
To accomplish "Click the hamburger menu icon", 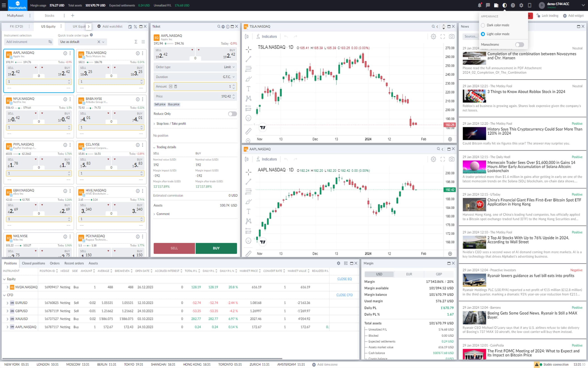I will pos(4,5).
